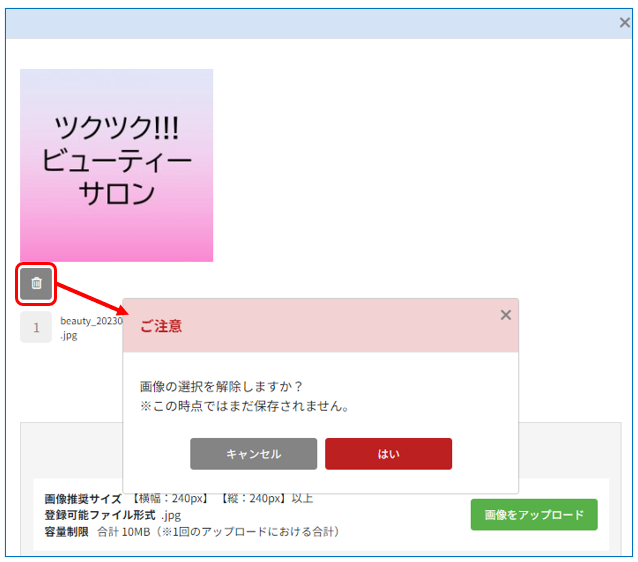This screenshot has height=562, width=638.
Task: Click the 画像の選択を解除しますか？ message
Action: coord(221,386)
